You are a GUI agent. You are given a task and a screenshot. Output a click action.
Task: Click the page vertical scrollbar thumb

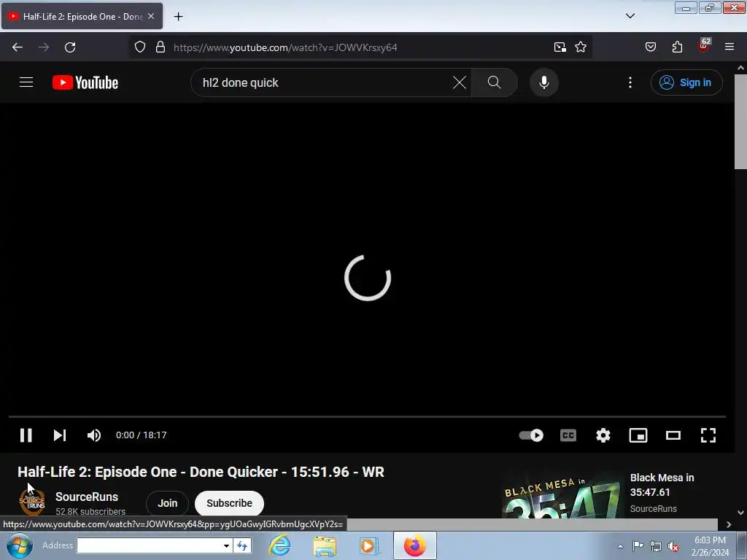(740, 122)
